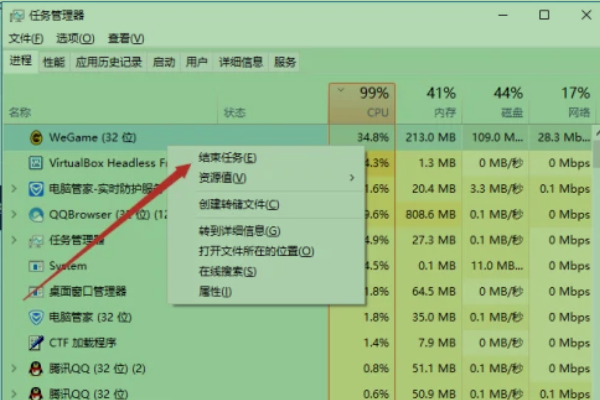Switch to the 性能 tab
Viewport: 600px width, 400px height.
click(x=54, y=62)
